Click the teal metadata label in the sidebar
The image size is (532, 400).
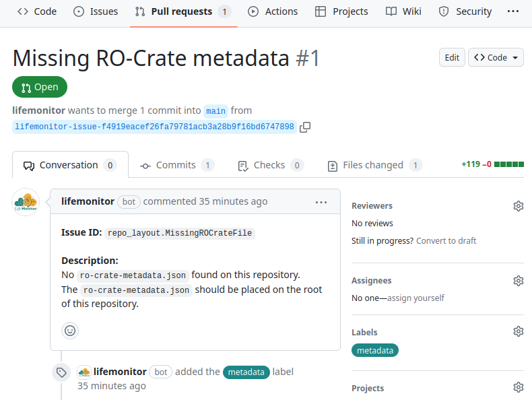click(x=375, y=350)
